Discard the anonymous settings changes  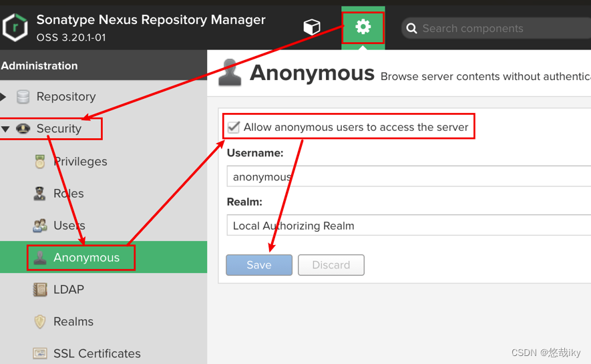331,265
